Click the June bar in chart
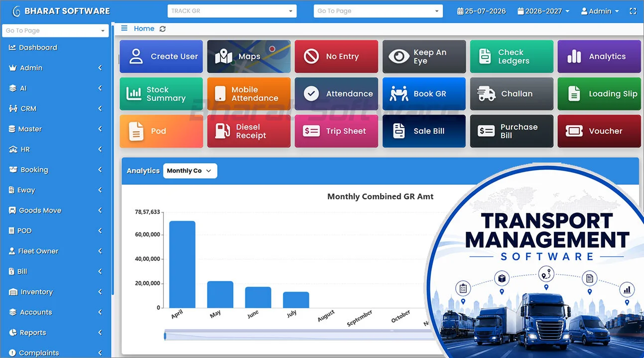644x358 pixels. (258, 297)
